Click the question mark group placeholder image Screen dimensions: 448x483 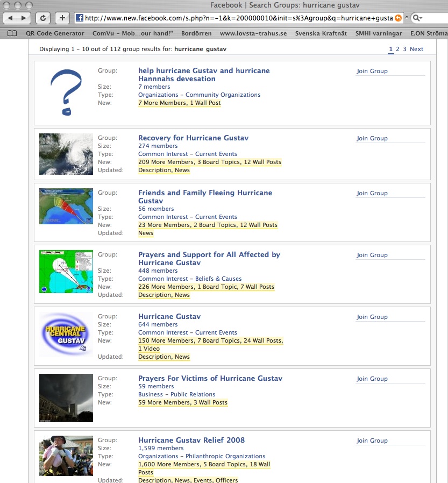coord(66,93)
